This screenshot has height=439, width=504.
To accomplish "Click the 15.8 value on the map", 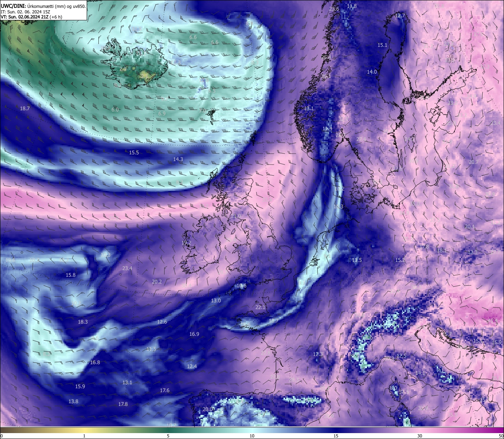I will (70, 275).
